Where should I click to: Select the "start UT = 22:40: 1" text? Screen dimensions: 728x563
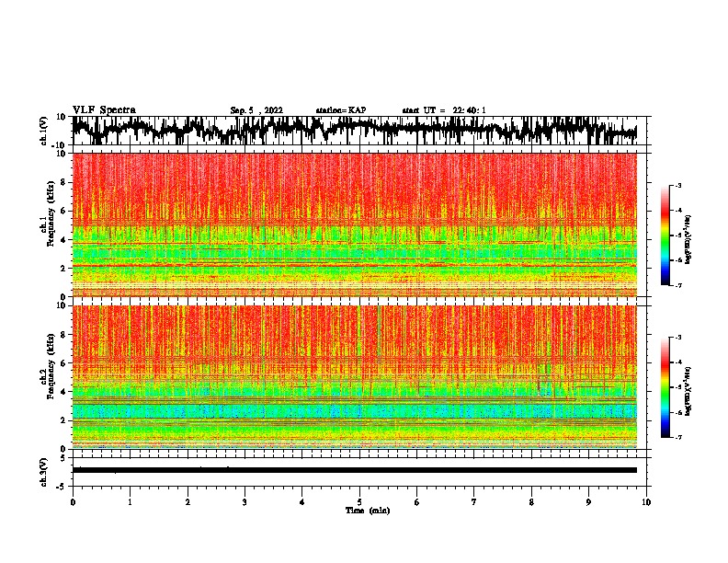click(x=444, y=110)
